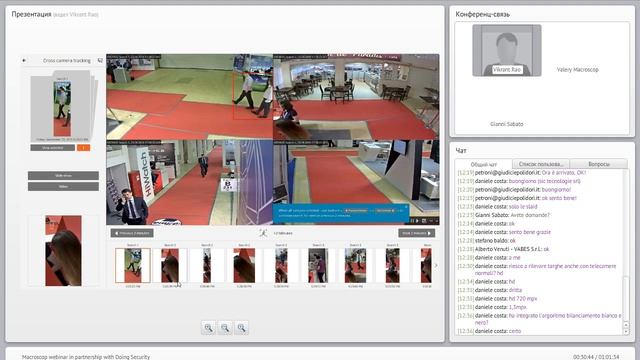Click the chat message 'a me'

point(514,258)
